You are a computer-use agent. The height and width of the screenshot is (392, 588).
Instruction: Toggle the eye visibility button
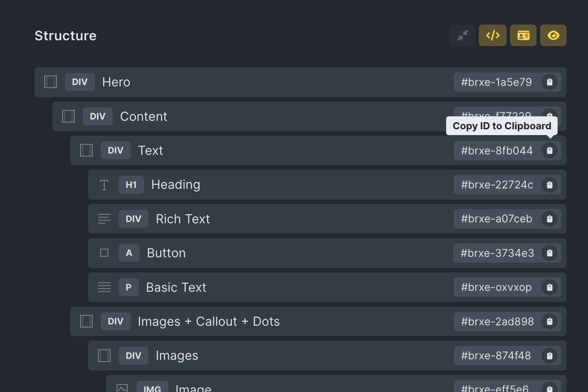[x=554, y=35]
